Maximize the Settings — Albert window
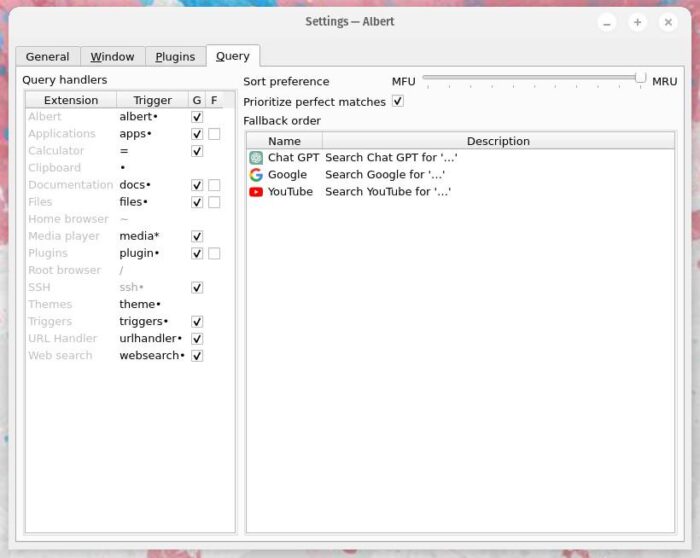The height and width of the screenshot is (558, 700). point(638,22)
